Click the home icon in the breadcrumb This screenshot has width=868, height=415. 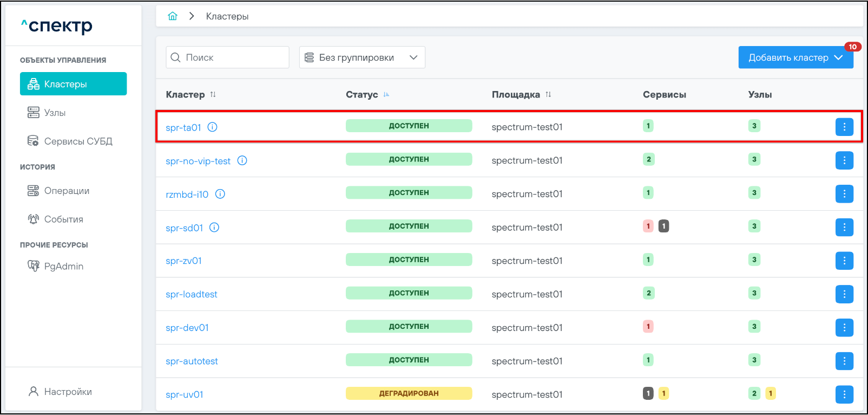click(173, 16)
